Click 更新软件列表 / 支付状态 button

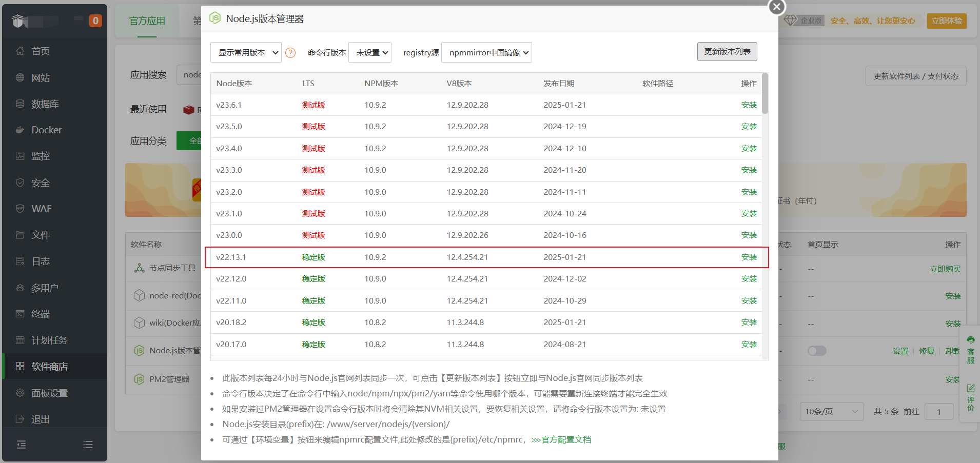pos(916,76)
